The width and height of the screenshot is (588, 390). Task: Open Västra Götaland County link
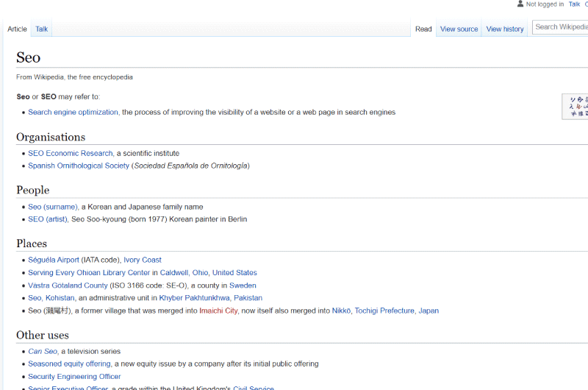pyautogui.click(x=68, y=286)
